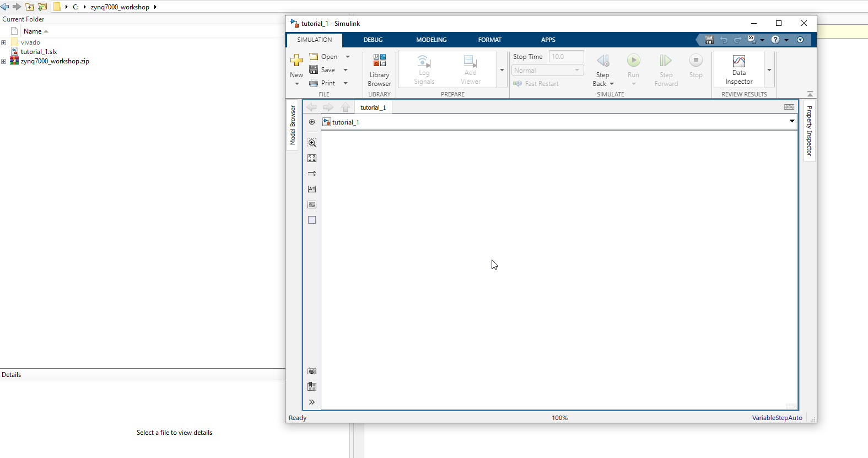Click the up to parent arrow
This screenshot has width=868, height=458.
coord(346,107)
